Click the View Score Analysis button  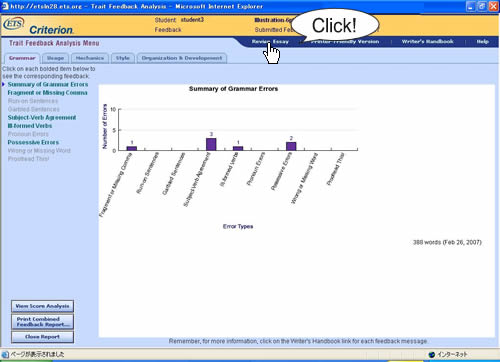coord(42,306)
